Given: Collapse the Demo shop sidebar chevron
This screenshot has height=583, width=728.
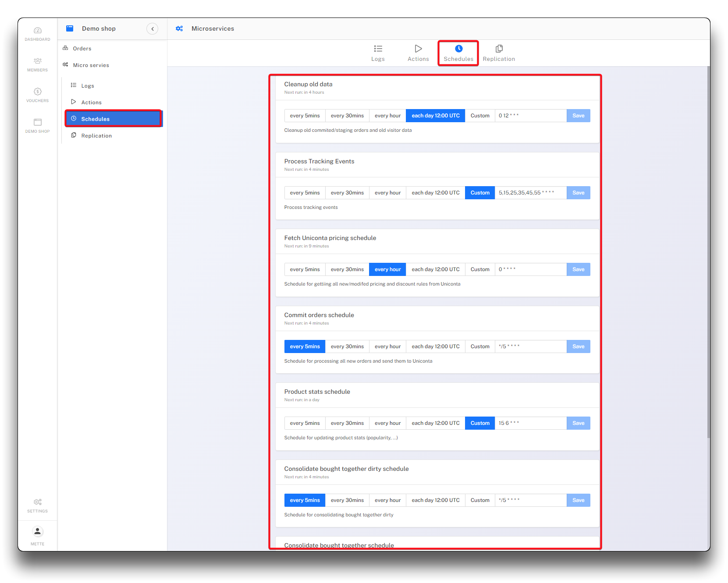Looking at the screenshot, I should click(152, 29).
